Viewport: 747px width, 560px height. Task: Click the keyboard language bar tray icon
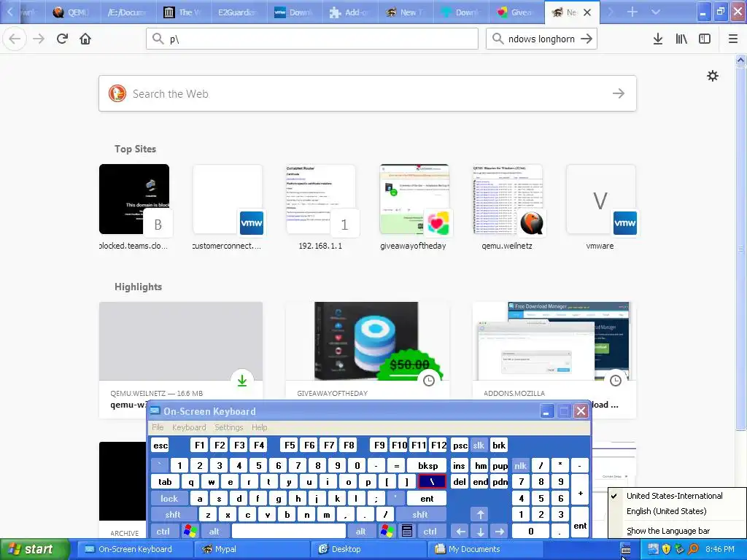click(625, 550)
